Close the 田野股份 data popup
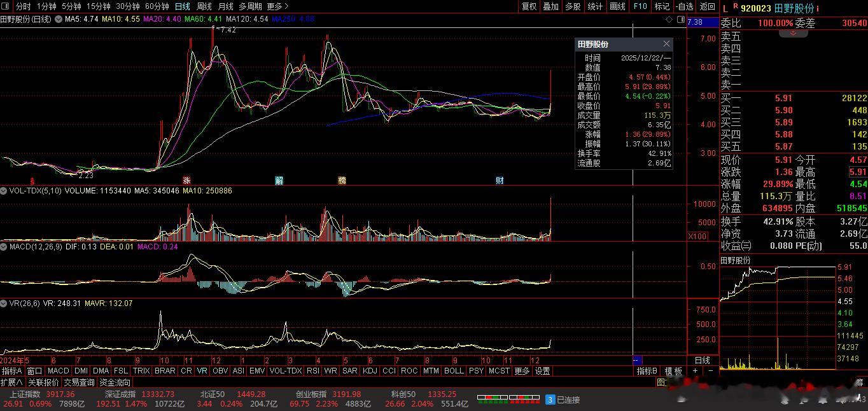 pyautogui.click(x=666, y=44)
